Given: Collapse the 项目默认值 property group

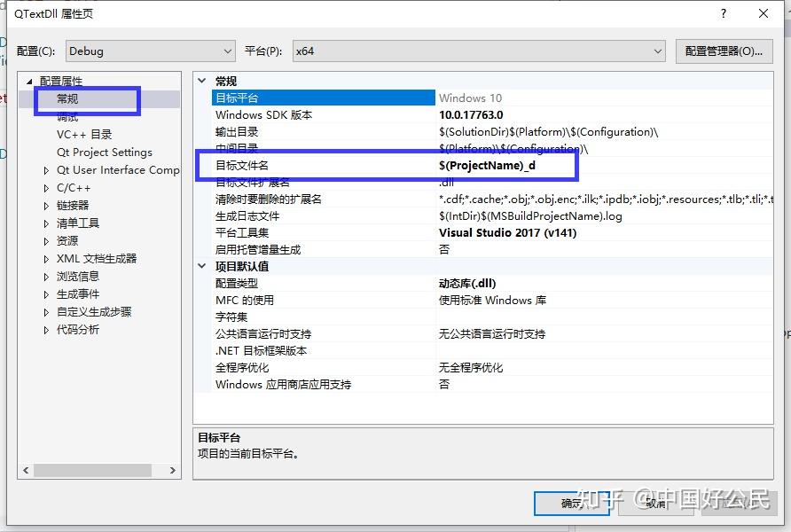Looking at the screenshot, I should click(x=202, y=266).
